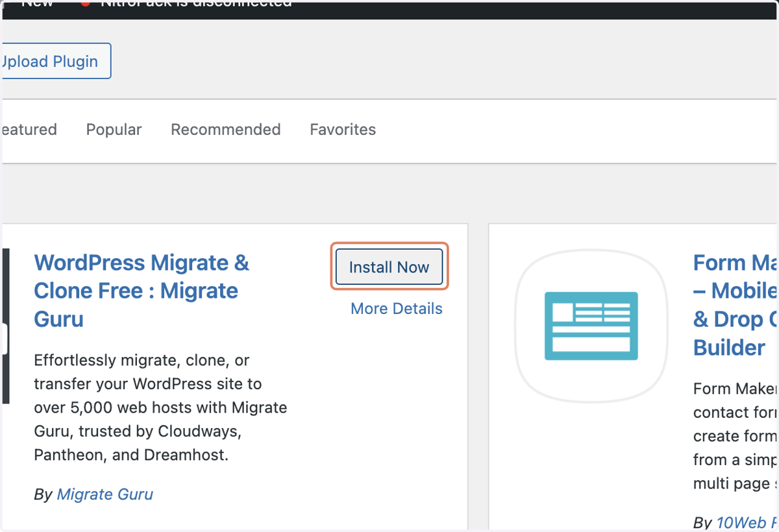Viewport: 779px width, 532px height.
Task: Open the Form Maker plugin title link
Action: [x=736, y=305]
